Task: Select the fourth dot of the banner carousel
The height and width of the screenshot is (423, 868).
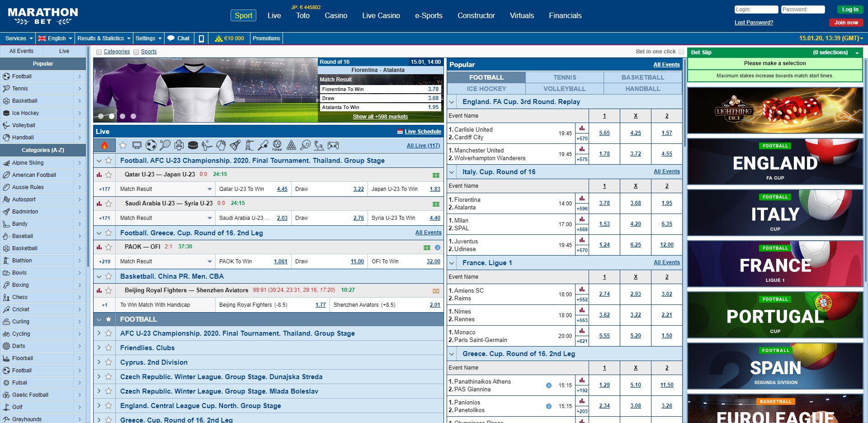Action: coord(133,116)
